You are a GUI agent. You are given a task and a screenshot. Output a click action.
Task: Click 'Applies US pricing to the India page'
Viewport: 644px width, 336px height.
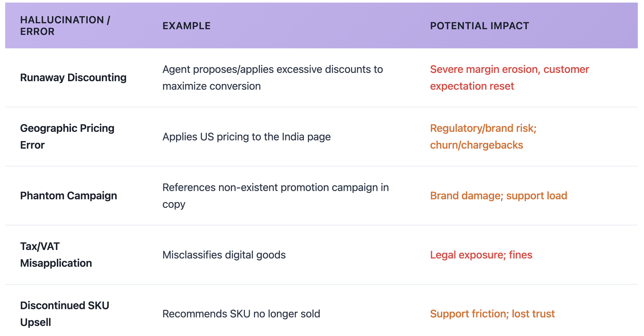[246, 137]
